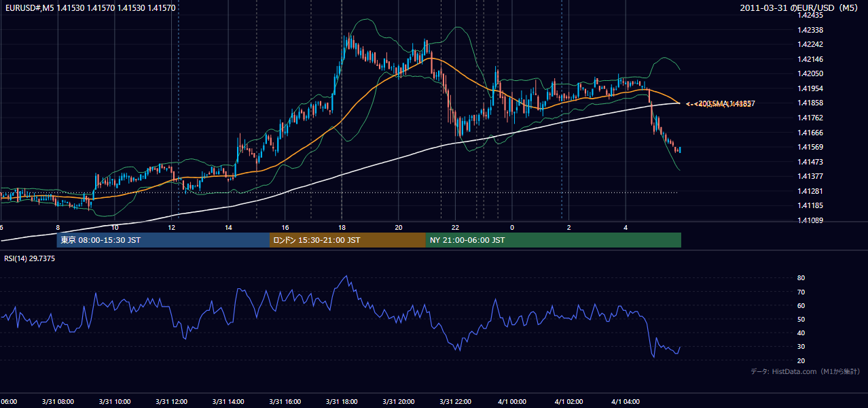Click the 3/31 10:00 time label
The image size is (868, 408).
click(115, 401)
